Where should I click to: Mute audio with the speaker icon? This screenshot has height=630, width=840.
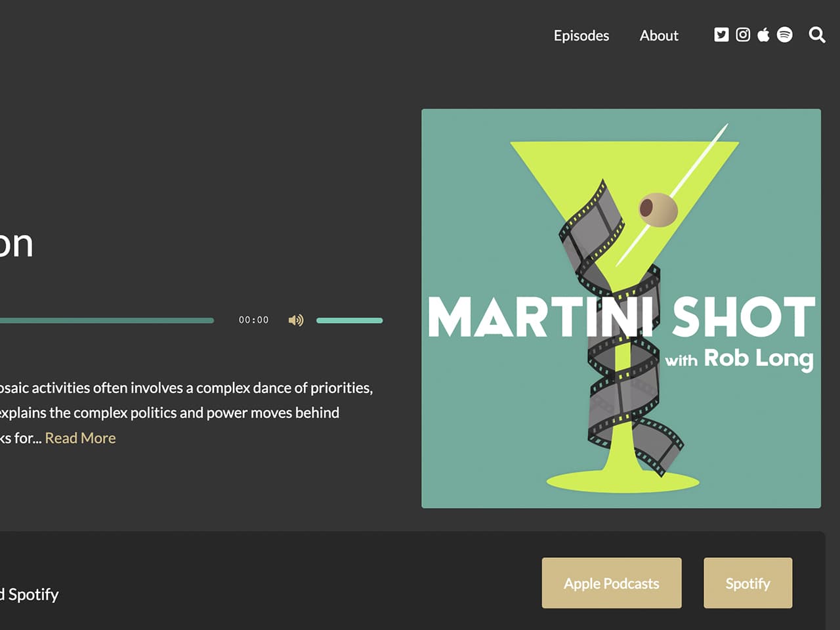coord(296,320)
